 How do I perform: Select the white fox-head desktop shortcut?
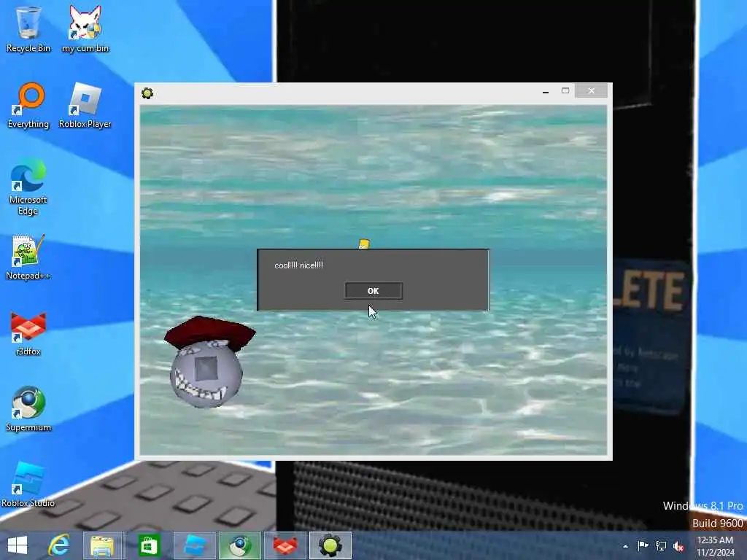point(85,28)
